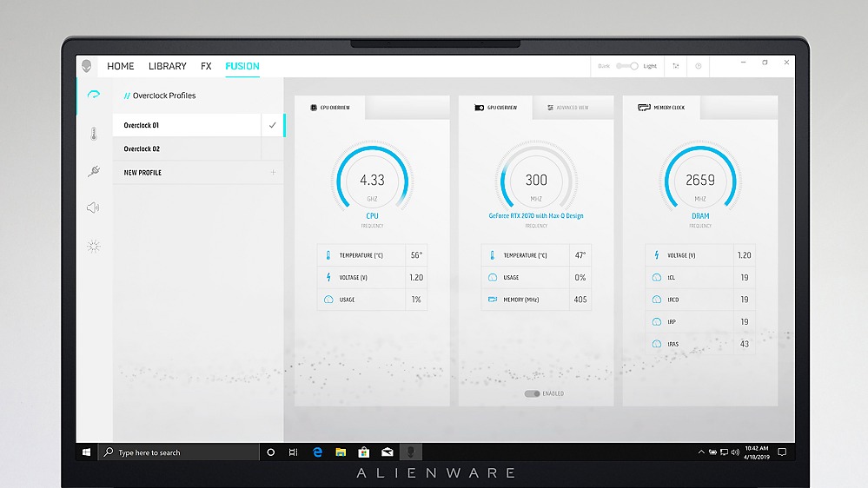The height and width of the screenshot is (488, 868).
Task: Open Microsoft Store from taskbar
Action: [x=364, y=452]
